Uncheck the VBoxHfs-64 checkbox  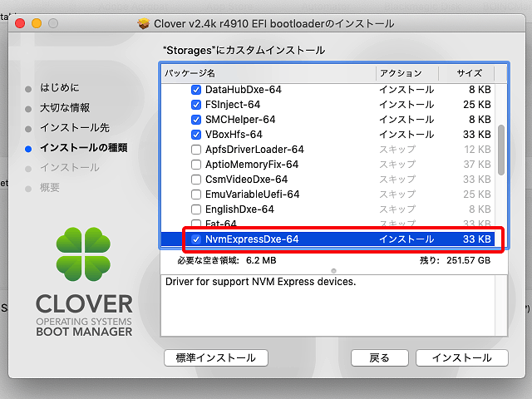[x=196, y=135]
